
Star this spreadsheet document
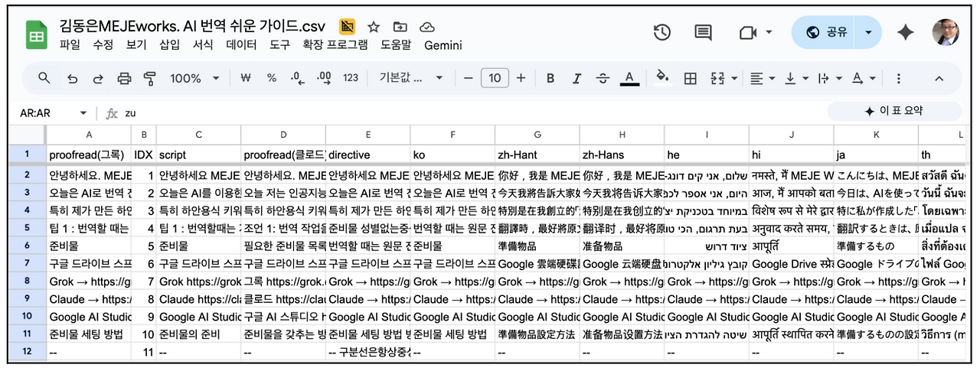tap(374, 26)
